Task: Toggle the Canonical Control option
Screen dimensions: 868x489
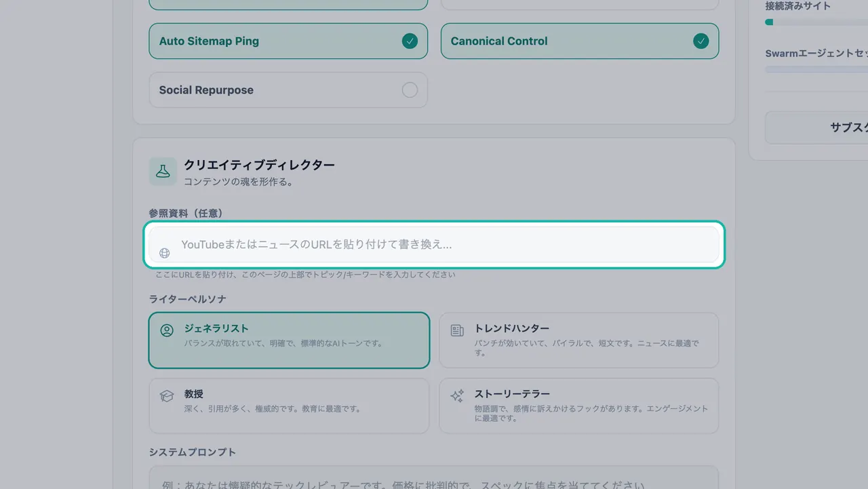Action: pos(580,41)
